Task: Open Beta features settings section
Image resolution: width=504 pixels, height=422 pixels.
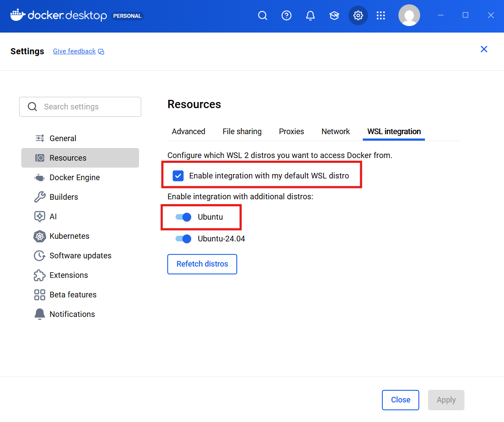Action: [80, 295]
